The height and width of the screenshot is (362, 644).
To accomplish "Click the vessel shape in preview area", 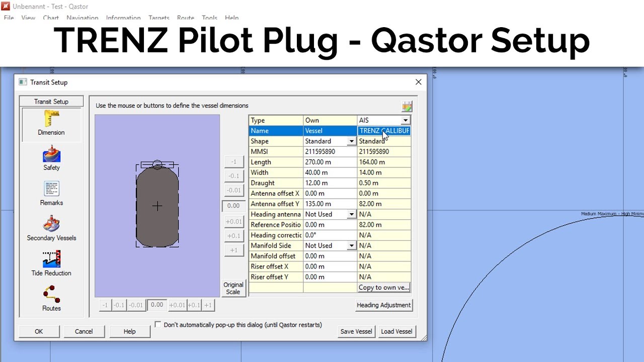I will click(x=157, y=206).
